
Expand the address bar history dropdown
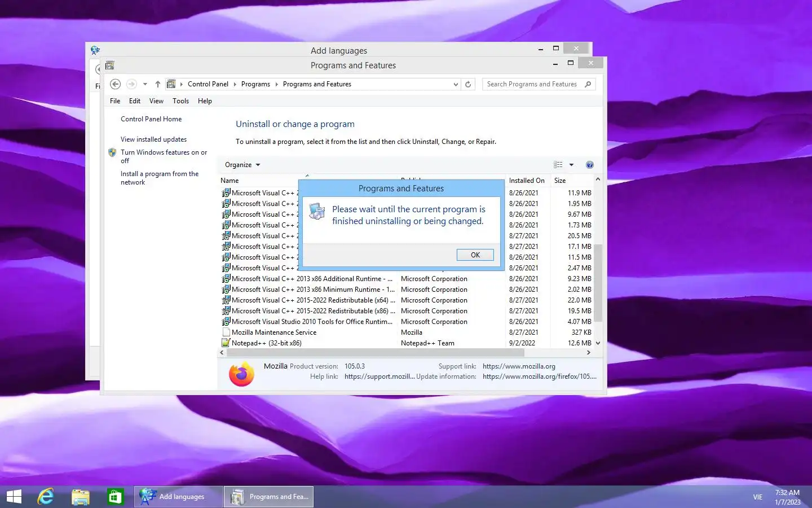coord(456,84)
